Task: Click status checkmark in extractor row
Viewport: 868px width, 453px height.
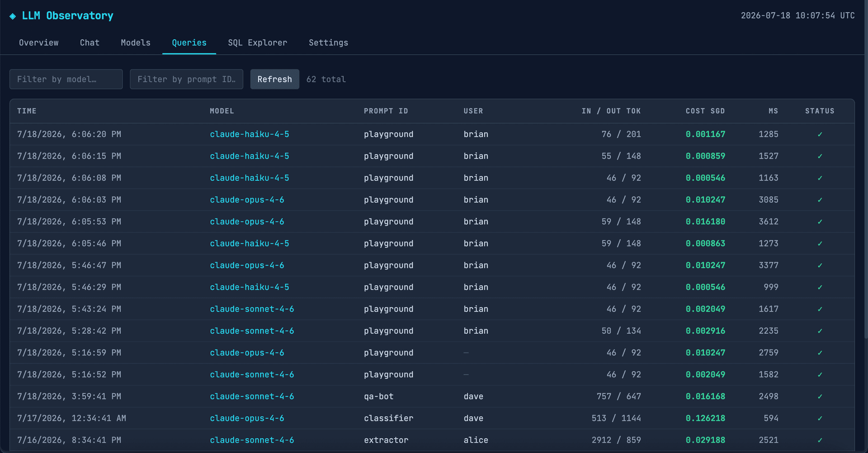Action: tap(820, 440)
